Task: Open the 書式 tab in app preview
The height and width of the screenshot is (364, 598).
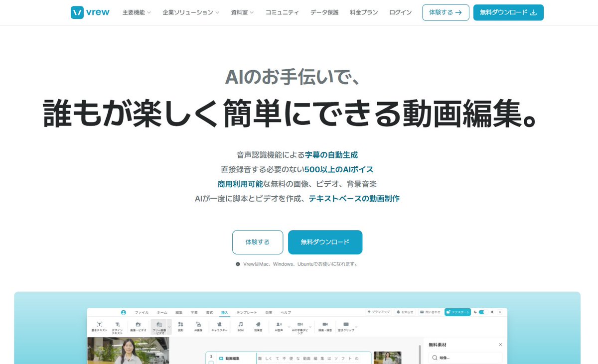Action: [x=209, y=312]
